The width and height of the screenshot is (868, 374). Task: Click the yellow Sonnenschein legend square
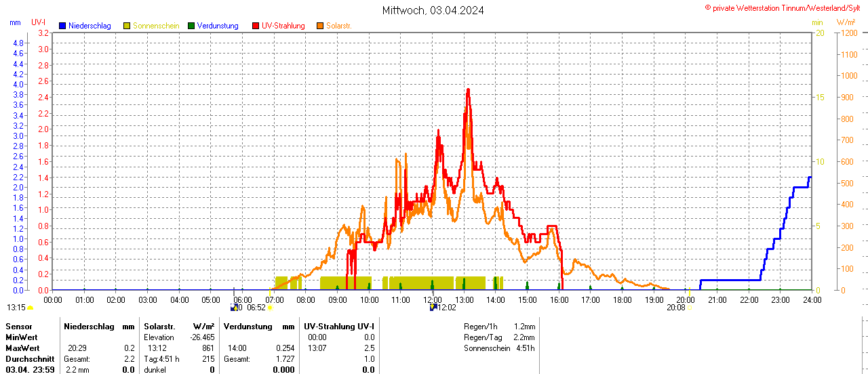(x=127, y=26)
